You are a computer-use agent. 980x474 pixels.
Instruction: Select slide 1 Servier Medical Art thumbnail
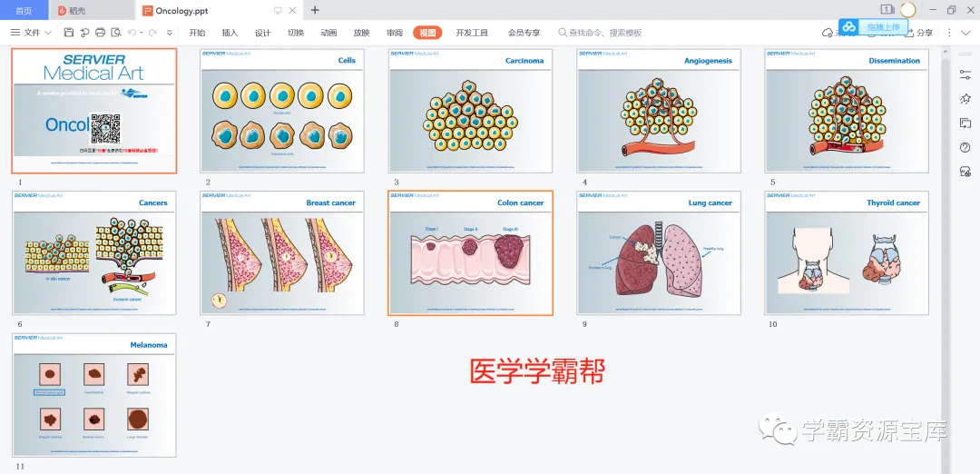pyautogui.click(x=94, y=111)
